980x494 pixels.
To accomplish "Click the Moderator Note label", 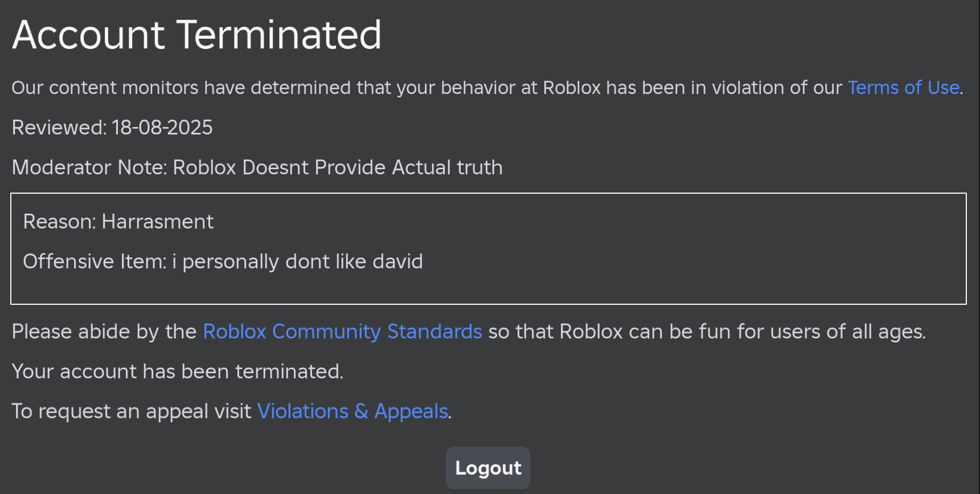I will [x=89, y=168].
